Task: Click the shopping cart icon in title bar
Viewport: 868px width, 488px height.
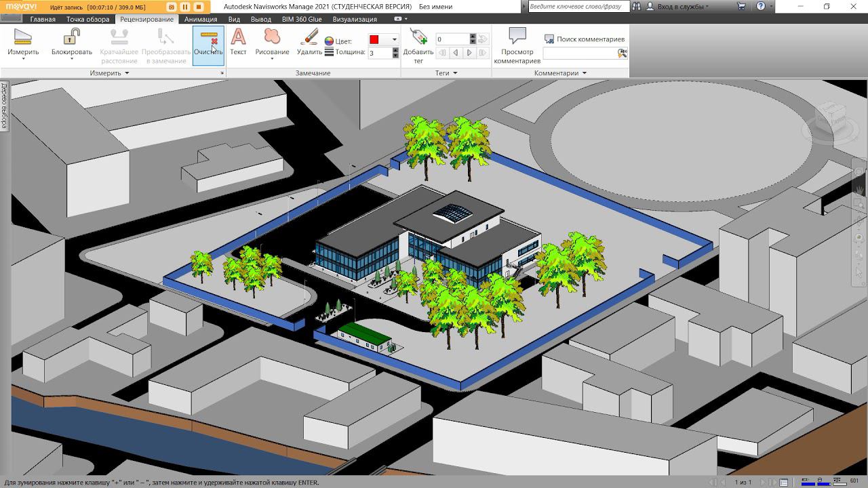Action: 741,6
